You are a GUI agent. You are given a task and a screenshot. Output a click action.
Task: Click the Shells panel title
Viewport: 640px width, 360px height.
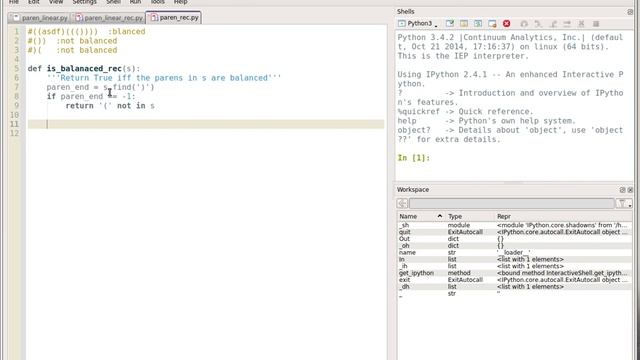point(406,12)
